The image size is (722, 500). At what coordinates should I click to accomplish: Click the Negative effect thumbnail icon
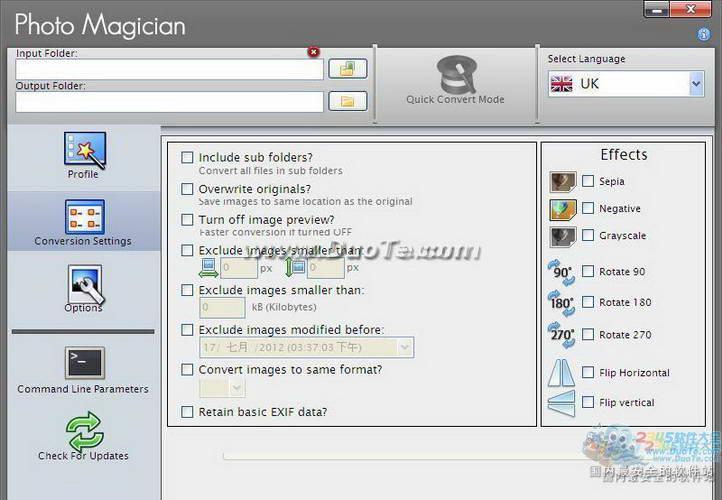click(x=563, y=209)
